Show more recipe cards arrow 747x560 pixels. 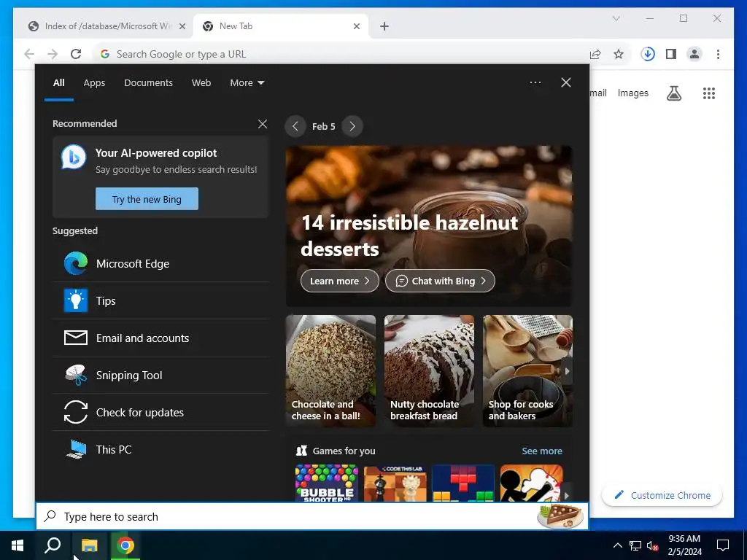tap(567, 371)
